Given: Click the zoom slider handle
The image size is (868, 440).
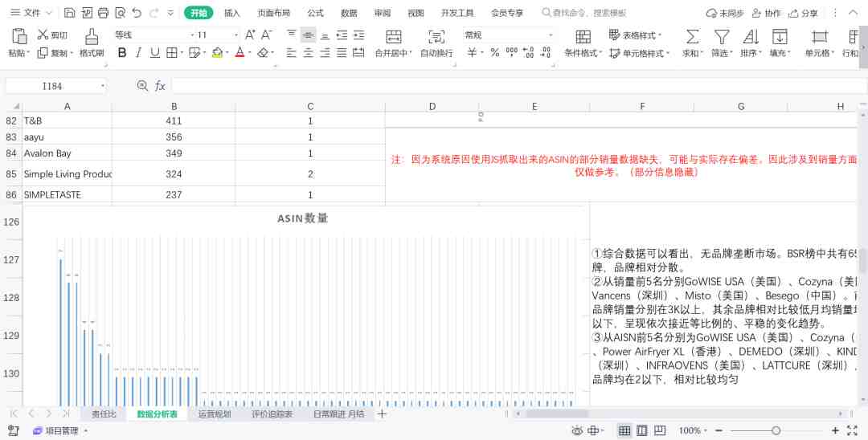Looking at the screenshot, I should pos(776,430).
